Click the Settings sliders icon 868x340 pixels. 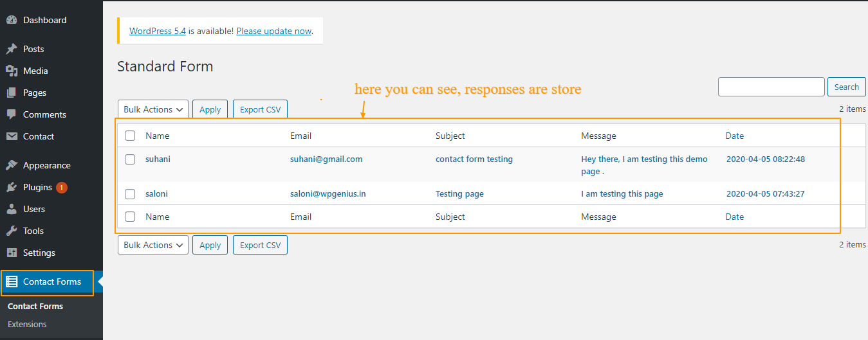coord(11,253)
